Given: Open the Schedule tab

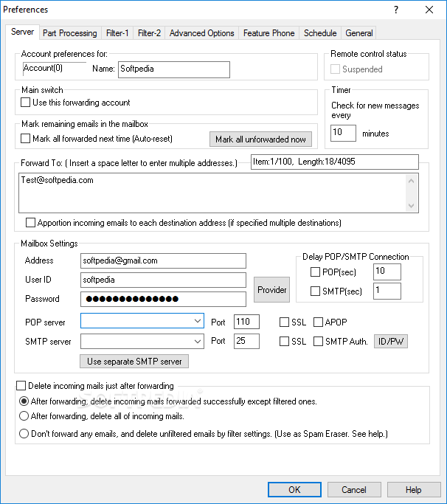Looking at the screenshot, I should (x=320, y=33).
